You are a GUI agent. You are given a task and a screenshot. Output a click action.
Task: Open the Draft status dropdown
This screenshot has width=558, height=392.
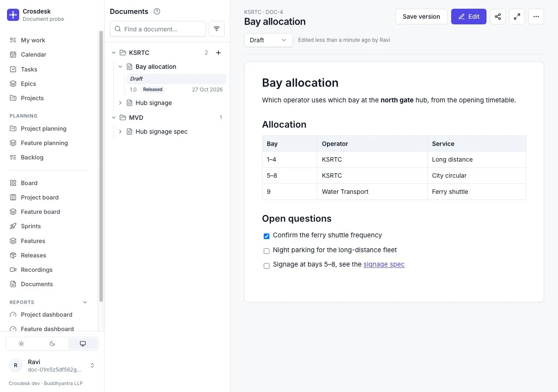click(x=268, y=40)
